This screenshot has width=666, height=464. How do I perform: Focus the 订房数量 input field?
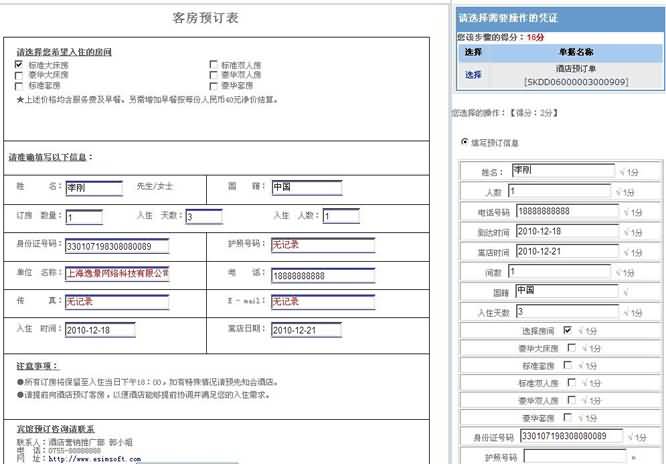[x=84, y=216]
